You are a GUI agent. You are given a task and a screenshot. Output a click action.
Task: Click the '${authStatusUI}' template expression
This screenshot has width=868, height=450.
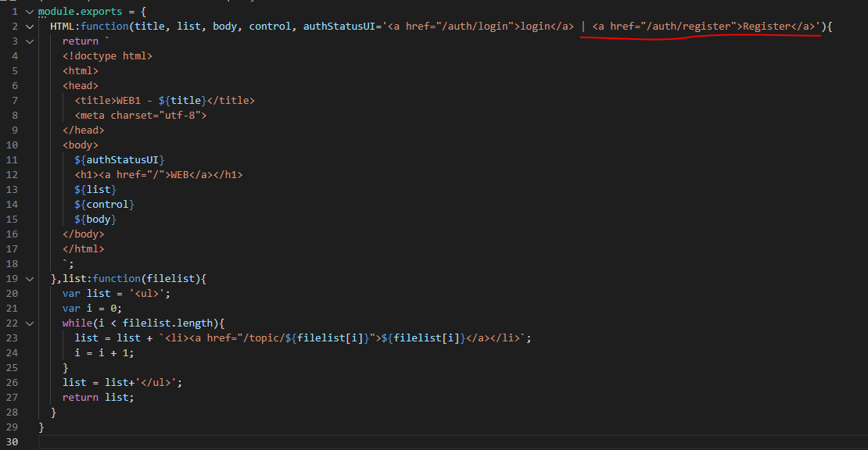[x=120, y=160]
